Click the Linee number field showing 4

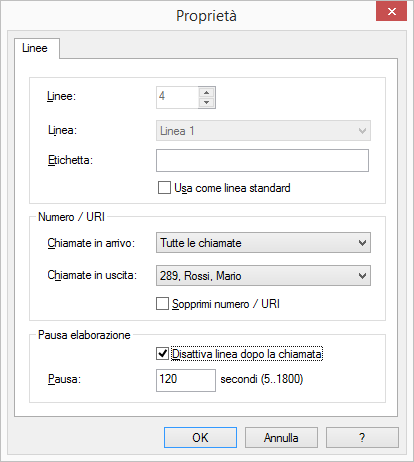177,97
